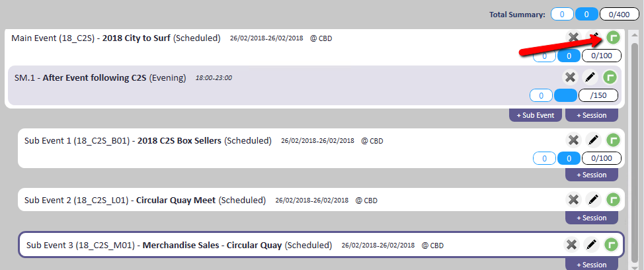Image resolution: width=644 pixels, height=270 pixels.
Task: Add Session to Sub Event 2
Action: coord(591,218)
